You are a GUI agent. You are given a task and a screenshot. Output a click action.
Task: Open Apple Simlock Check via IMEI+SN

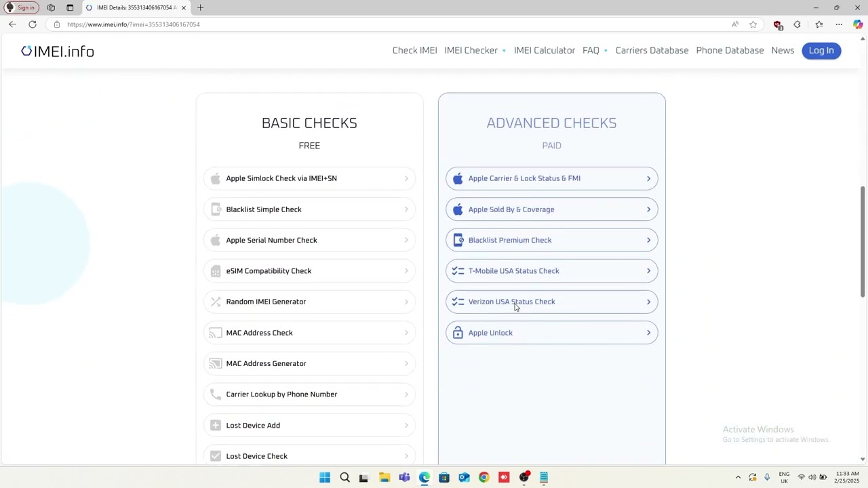point(309,178)
